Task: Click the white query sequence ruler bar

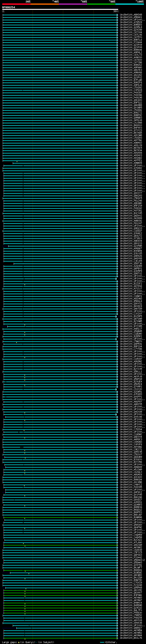Action: (x=60, y=10)
